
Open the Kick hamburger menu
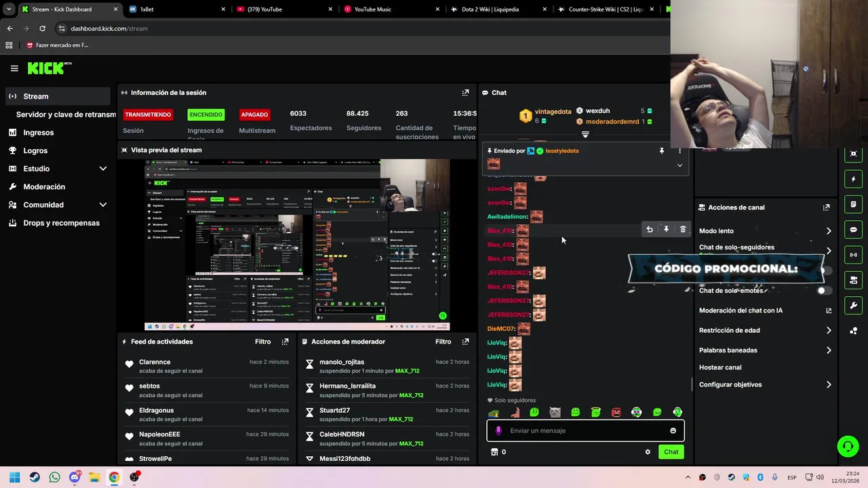pyautogui.click(x=14, y=68)
